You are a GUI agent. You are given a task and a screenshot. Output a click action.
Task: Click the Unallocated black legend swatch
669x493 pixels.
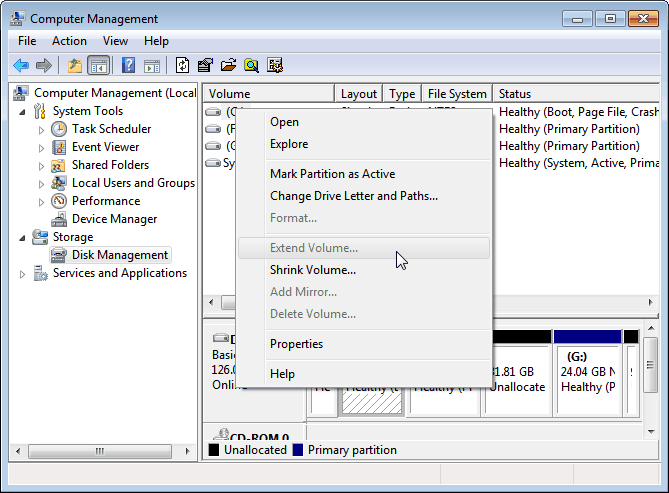click(x=214, y=450)
